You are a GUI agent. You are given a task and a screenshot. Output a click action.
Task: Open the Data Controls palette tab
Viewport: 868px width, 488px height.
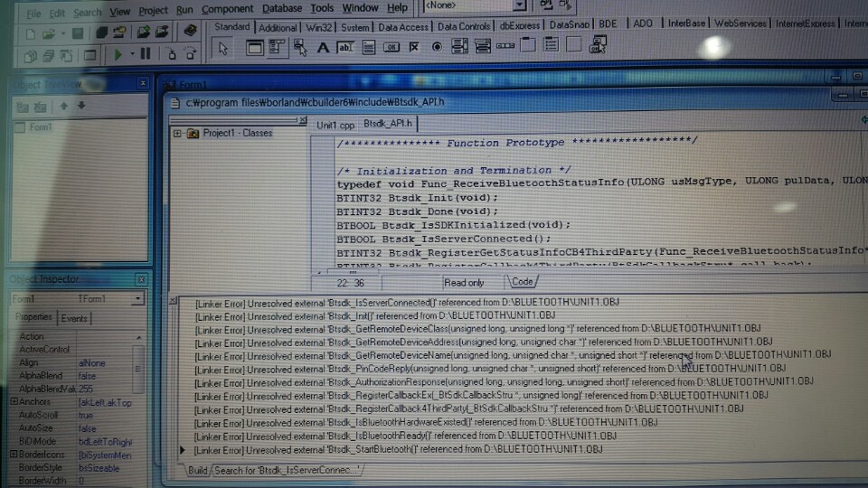(463, 27)
